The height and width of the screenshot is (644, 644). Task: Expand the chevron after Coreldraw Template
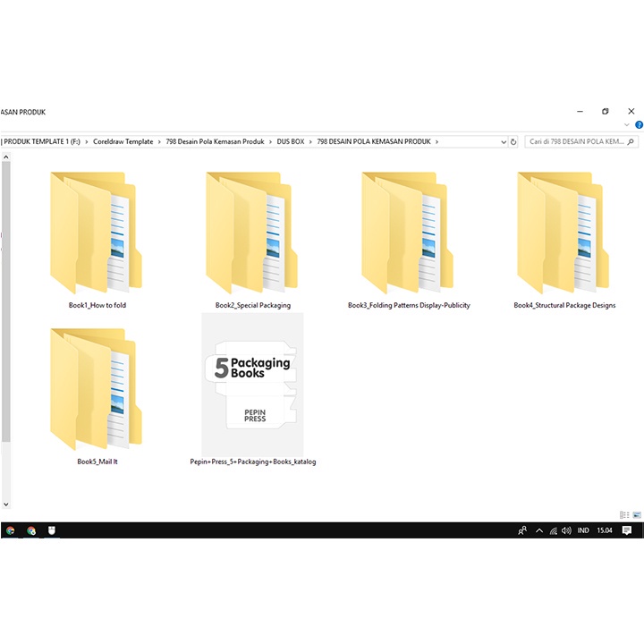(159, 142)
